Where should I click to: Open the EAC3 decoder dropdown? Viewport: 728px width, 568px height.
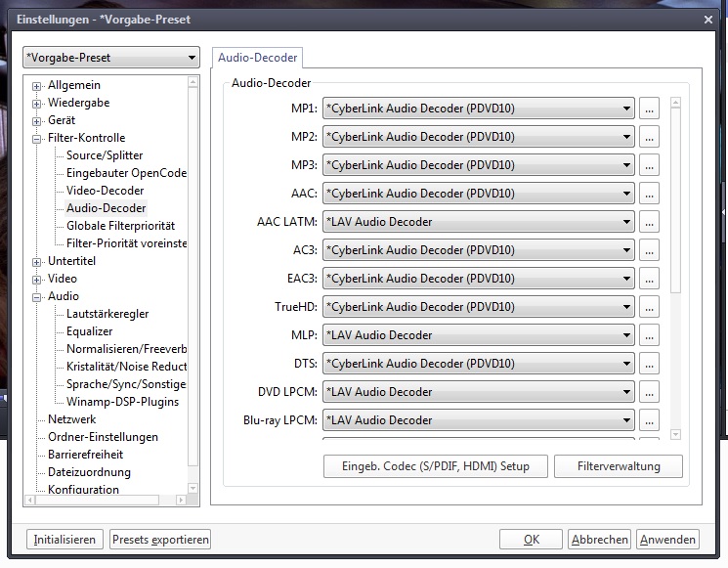[478, 279]
